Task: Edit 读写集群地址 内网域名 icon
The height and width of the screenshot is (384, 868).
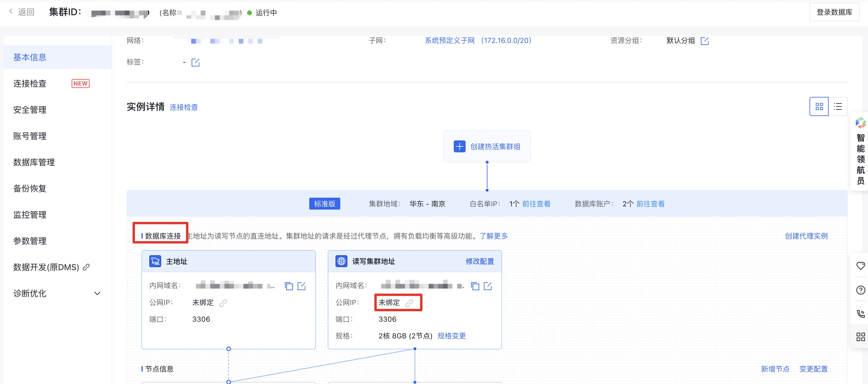Action: coord(487,286)
